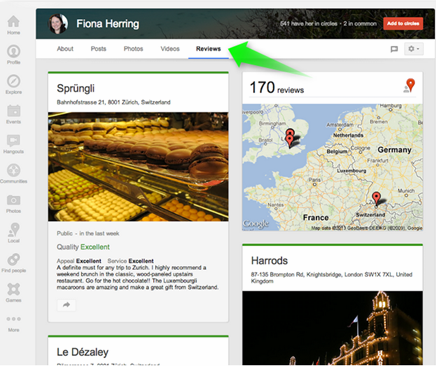Switch to the Posts tab
The width and height of the screenshot is (436, 366).
(x=98, y=49)
